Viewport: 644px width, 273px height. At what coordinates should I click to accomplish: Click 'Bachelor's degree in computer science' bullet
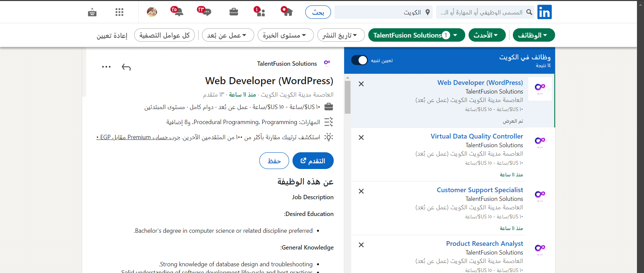223,231
